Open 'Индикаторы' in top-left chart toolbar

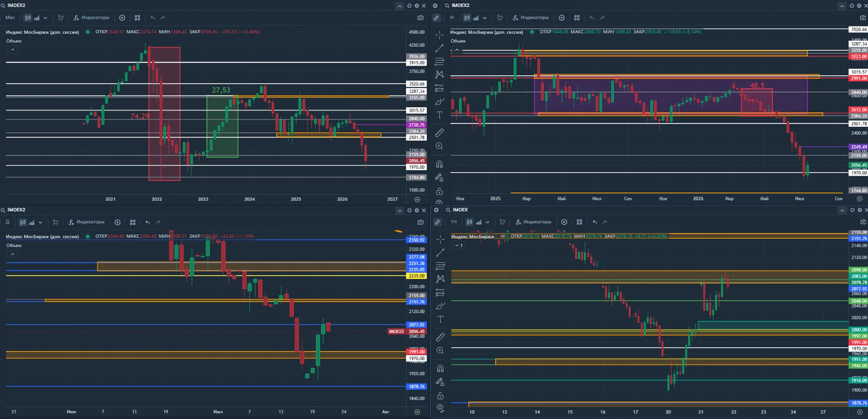click(91, 18)
